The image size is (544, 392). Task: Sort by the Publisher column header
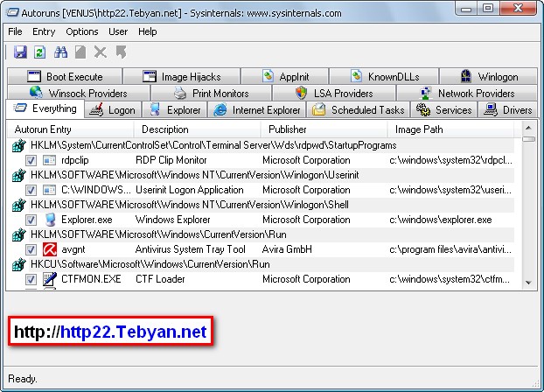click(x=324, y=129)
